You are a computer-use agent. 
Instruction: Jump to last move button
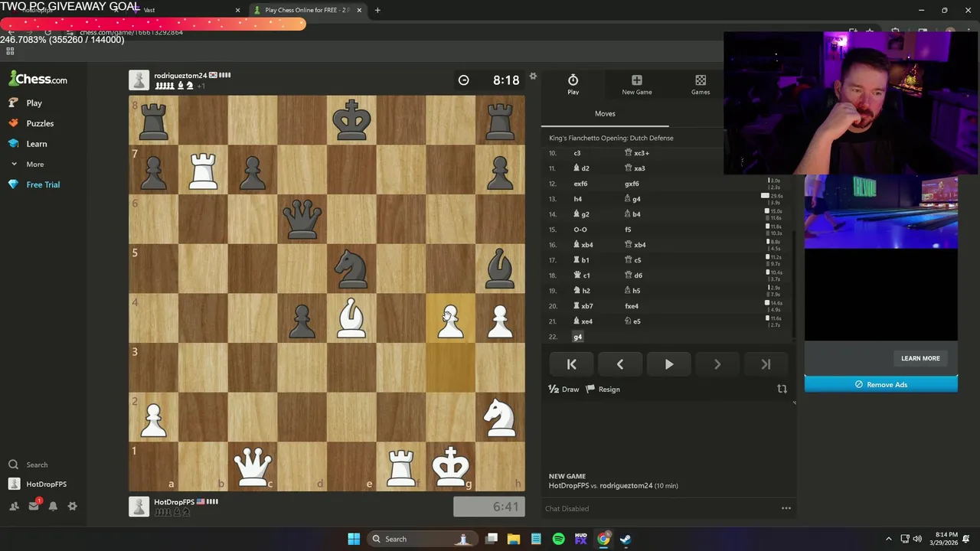766,364
